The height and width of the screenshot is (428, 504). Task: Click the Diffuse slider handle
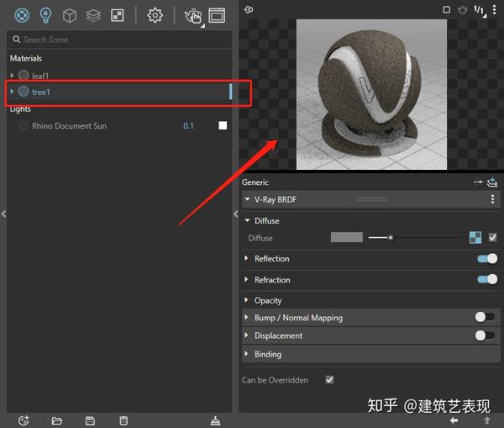click(x=391, y=238)
